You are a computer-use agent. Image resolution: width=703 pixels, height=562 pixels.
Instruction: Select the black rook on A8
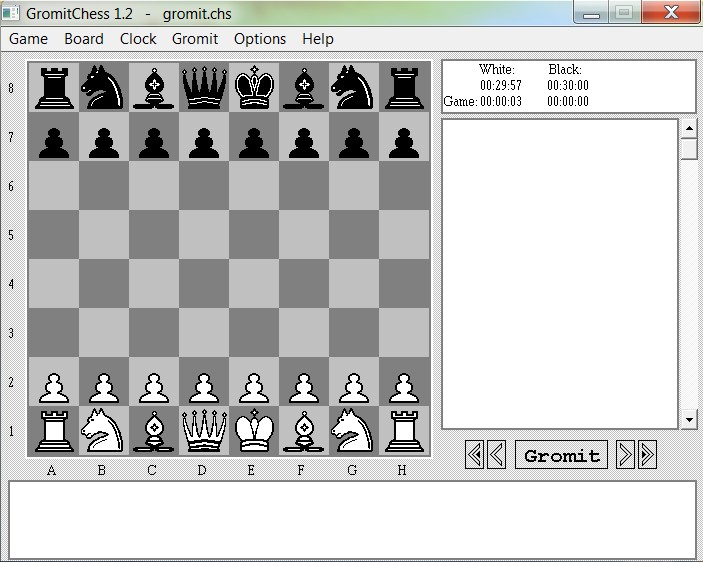[x=54, y=88]
